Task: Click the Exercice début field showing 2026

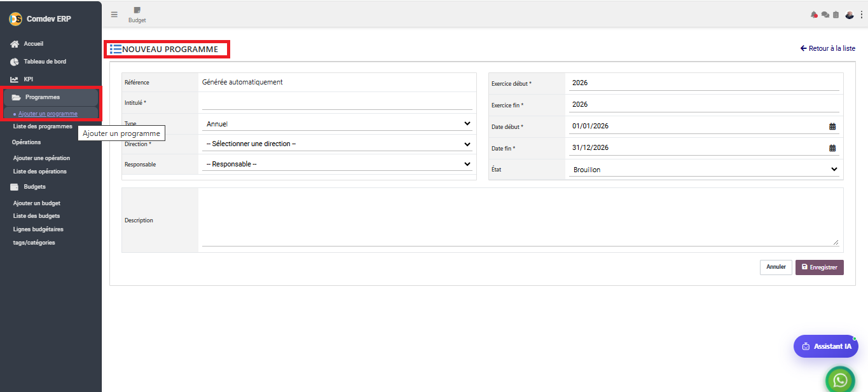Action: click(x=704, y=83)
